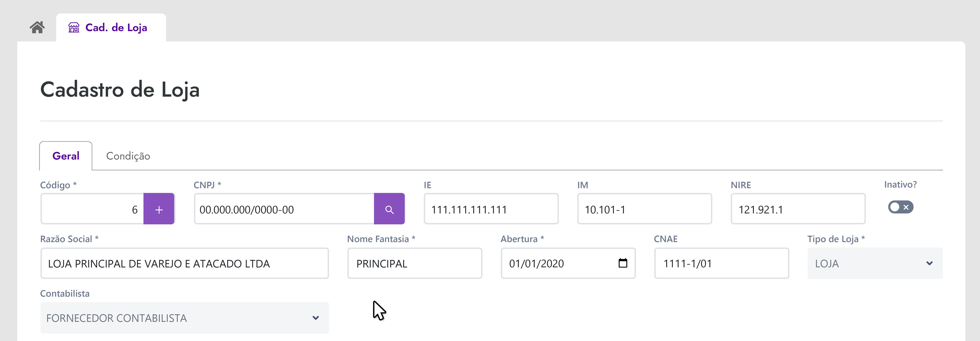Image resolution: width=980 pixels, height=341 pixels.
Task: Click the store icon in the Cad. de Loja tab
Action: tap(74, 27)
